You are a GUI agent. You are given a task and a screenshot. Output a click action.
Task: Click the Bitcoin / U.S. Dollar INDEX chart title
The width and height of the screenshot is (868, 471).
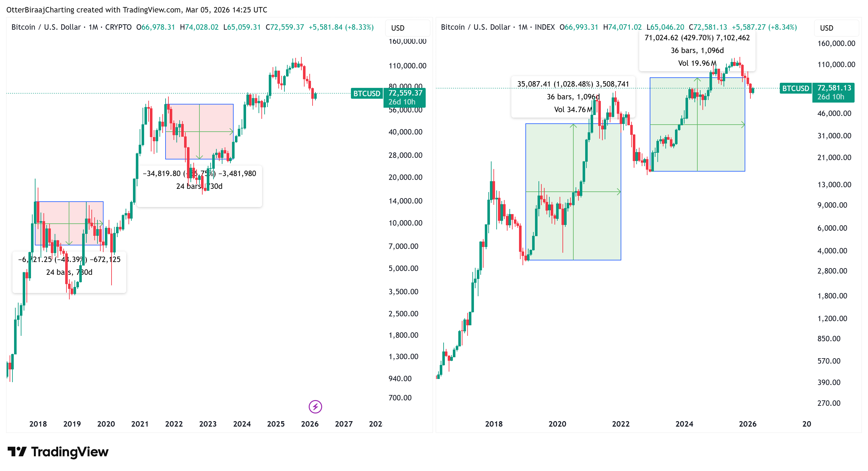coord(498,27)
